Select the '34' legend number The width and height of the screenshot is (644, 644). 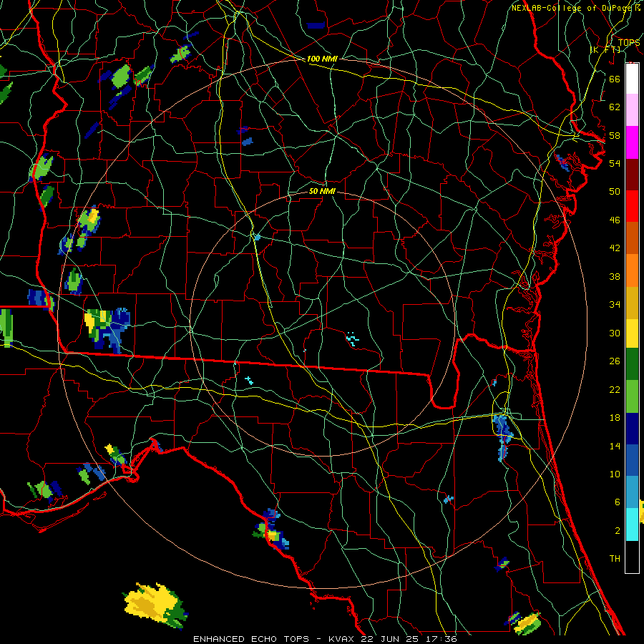[615, 305]
